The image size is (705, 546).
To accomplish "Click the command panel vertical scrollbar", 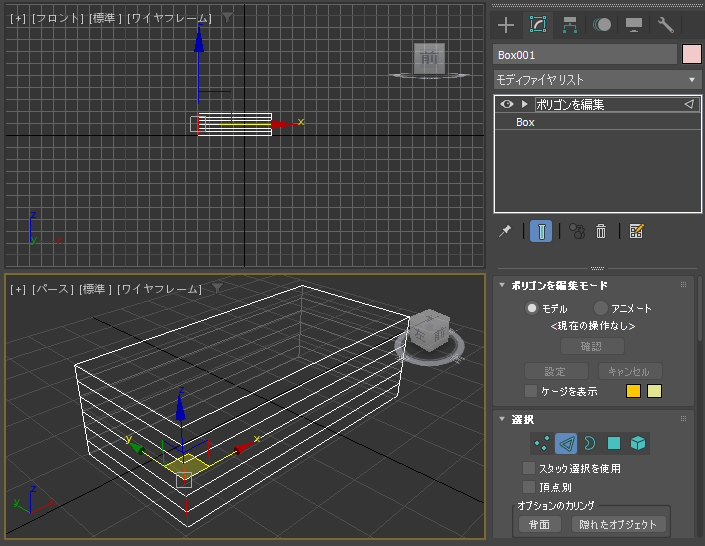I will coord(700,309).
